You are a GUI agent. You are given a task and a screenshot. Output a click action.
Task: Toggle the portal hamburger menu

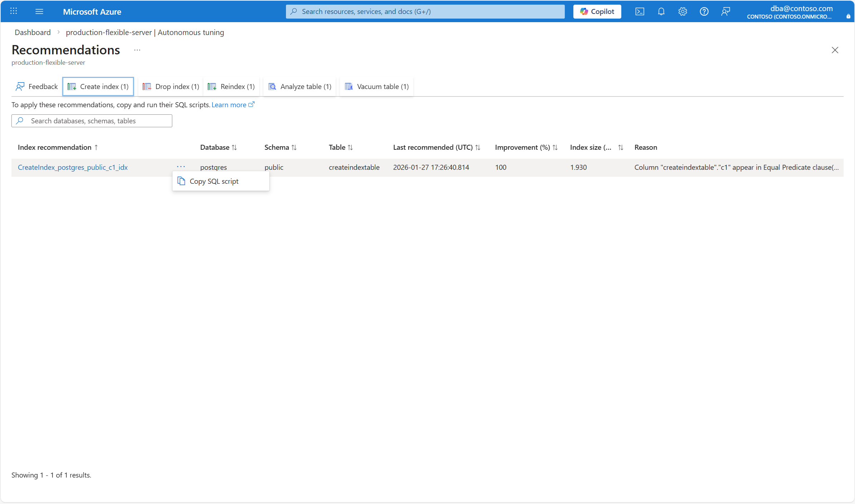click(x=39, y=11)
